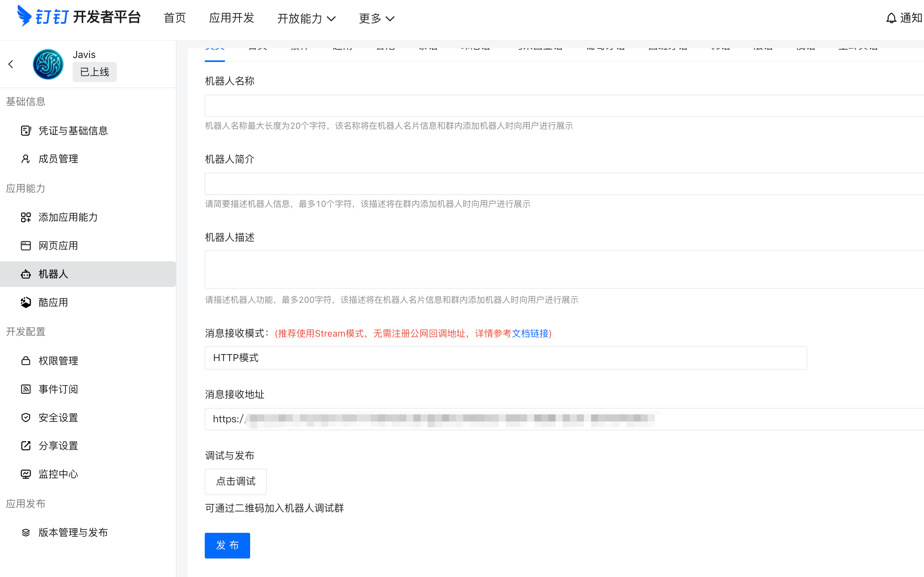This screenshot has height=577, width=924.
Task: Switch to the 应用开发 menu
Action: point(231,18)
